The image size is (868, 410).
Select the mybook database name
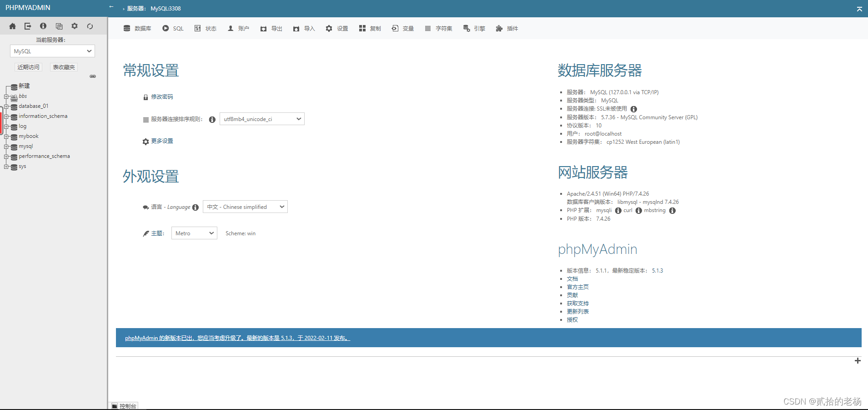pyautogui.click(x=29, y=136)
